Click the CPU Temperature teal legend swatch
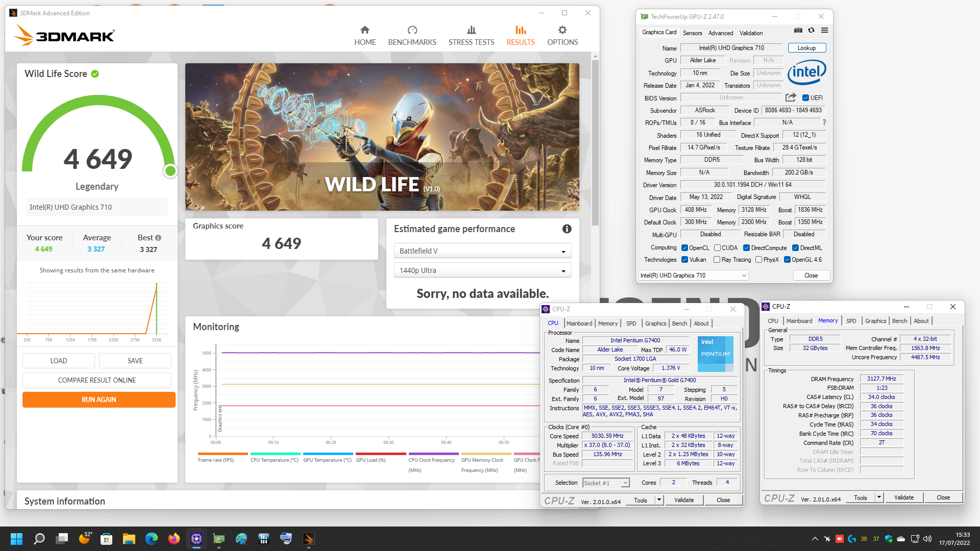The image size is (980, 551). pos(276,454)
